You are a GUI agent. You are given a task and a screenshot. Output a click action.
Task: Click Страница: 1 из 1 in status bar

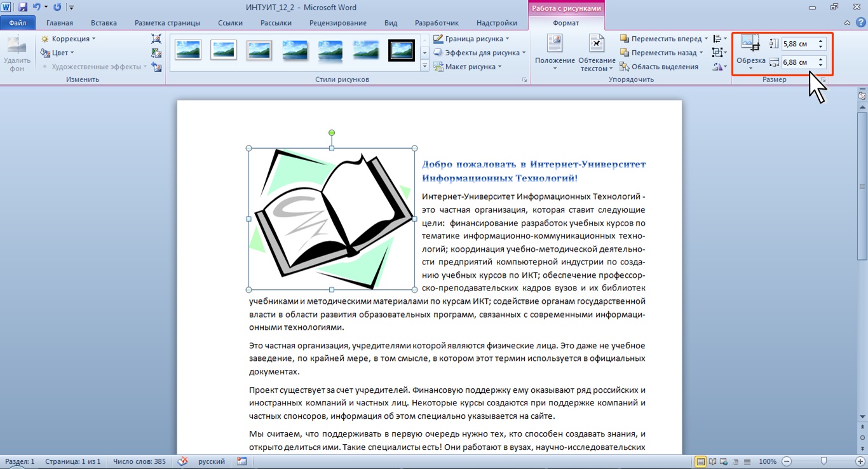pyautogui.click(x=73, y=461)
